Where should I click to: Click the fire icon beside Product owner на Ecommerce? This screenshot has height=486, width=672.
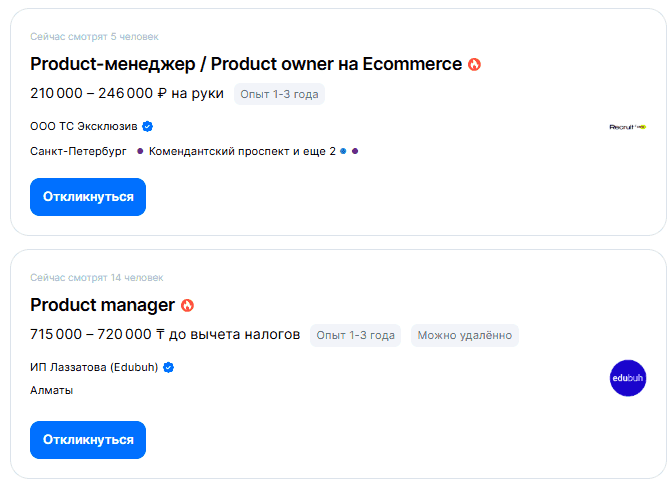tap(474, 64)
